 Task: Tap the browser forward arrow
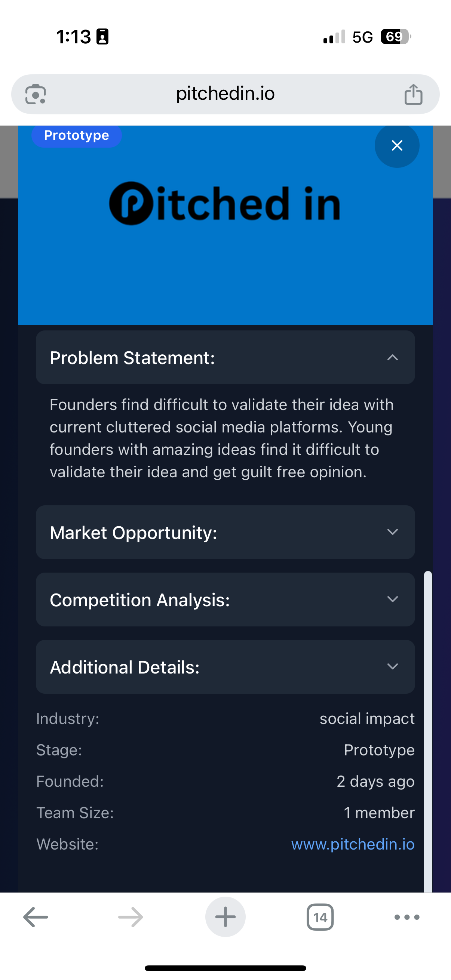[131, 917]
